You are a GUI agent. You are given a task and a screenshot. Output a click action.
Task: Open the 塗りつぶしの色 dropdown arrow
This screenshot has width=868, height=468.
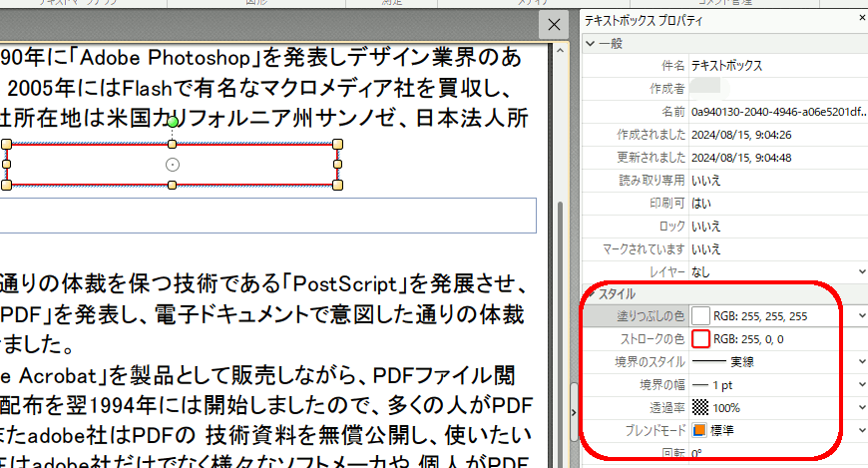tap(862, 315)
